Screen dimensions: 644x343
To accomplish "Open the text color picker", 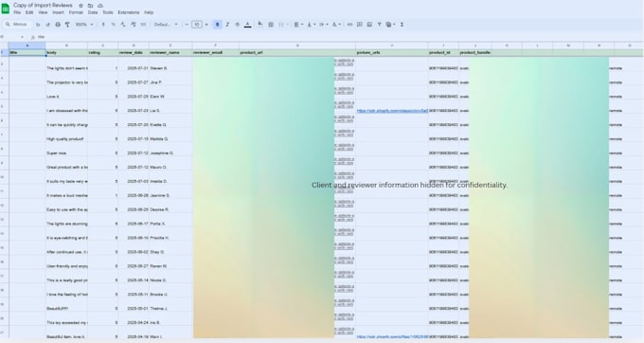I will pos(248,25).
